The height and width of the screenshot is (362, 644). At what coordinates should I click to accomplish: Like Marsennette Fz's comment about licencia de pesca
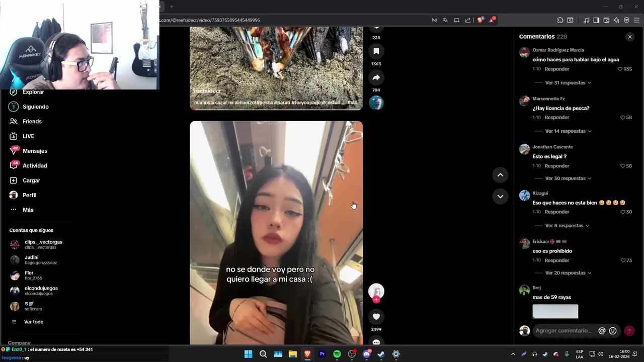click(x=623, y=117)
